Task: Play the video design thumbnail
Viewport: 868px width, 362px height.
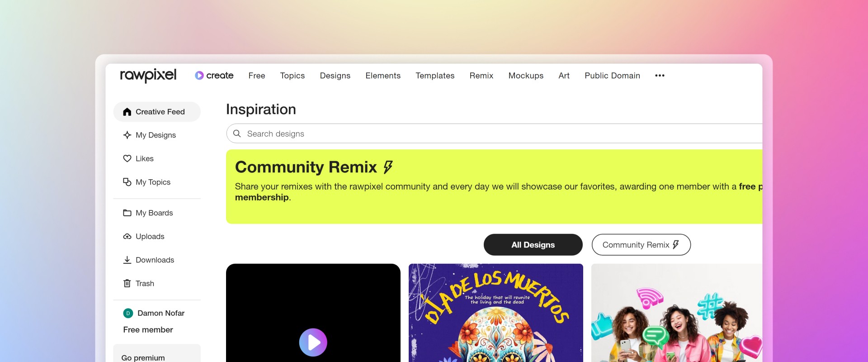Action: [313, 342]
